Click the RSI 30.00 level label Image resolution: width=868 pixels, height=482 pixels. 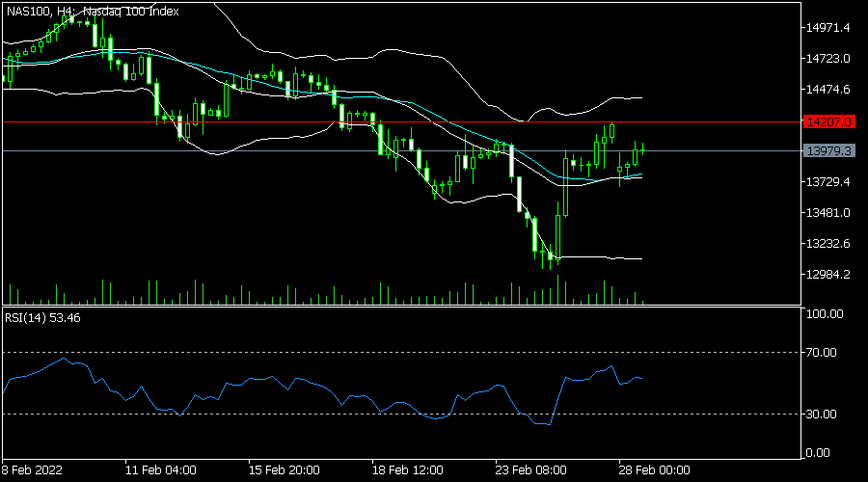tap(822, 414)
